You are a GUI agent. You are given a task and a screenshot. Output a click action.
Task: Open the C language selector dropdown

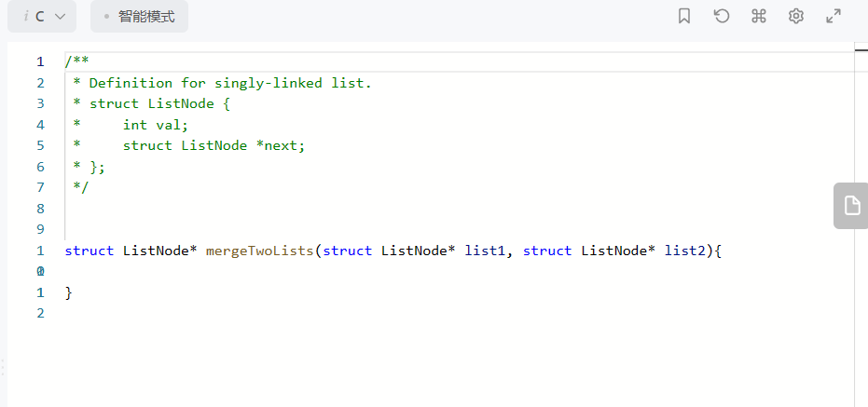click(x=42, y=17)
